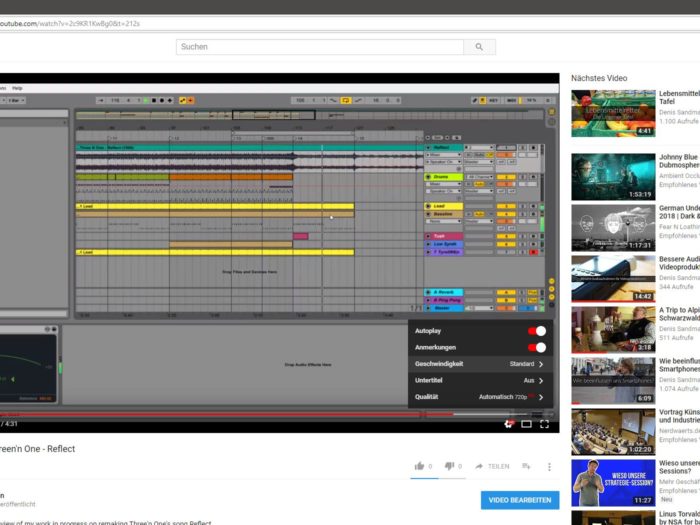The width and height of the screenshot is (700, 525).
Task: Disable the Anmerkungen toggle
Action: pos(537,347)
